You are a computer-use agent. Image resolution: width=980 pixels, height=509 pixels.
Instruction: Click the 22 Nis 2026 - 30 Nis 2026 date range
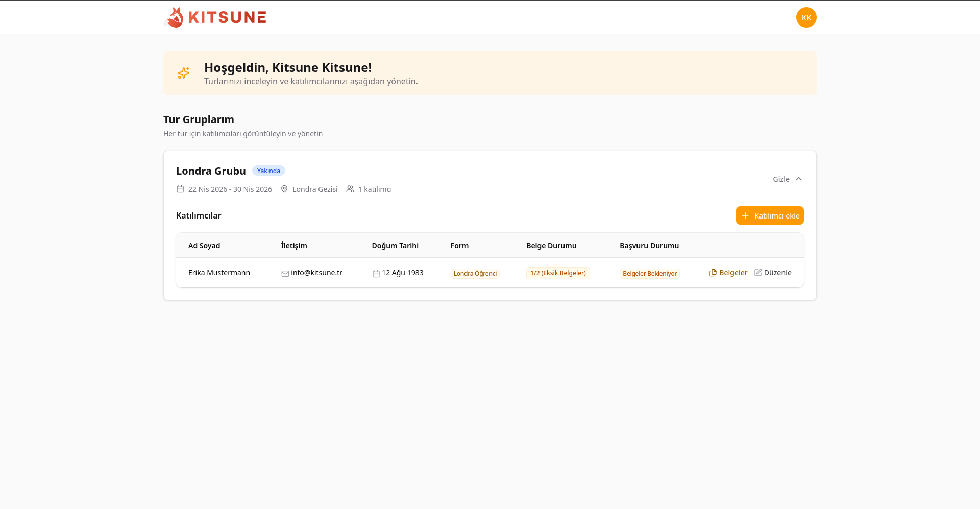point(230,189)
